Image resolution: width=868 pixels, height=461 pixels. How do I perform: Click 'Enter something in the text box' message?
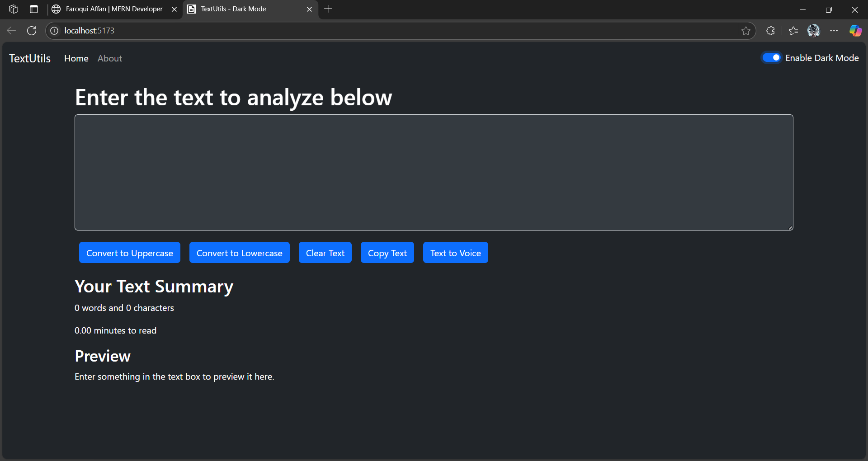[x=175, y=376]
